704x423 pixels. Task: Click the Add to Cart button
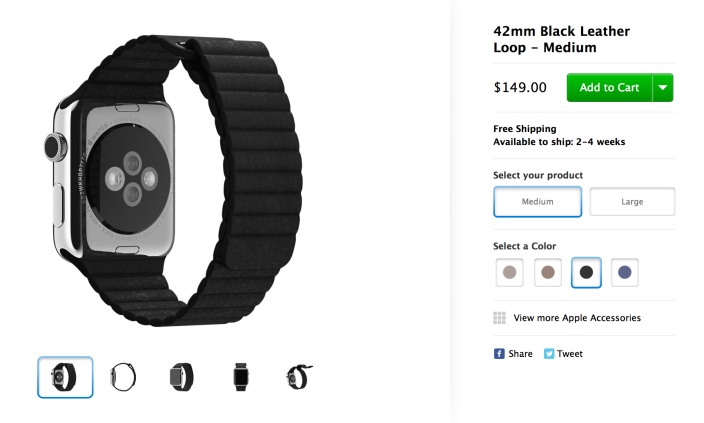pyautogui.click(x=609, y=88)
